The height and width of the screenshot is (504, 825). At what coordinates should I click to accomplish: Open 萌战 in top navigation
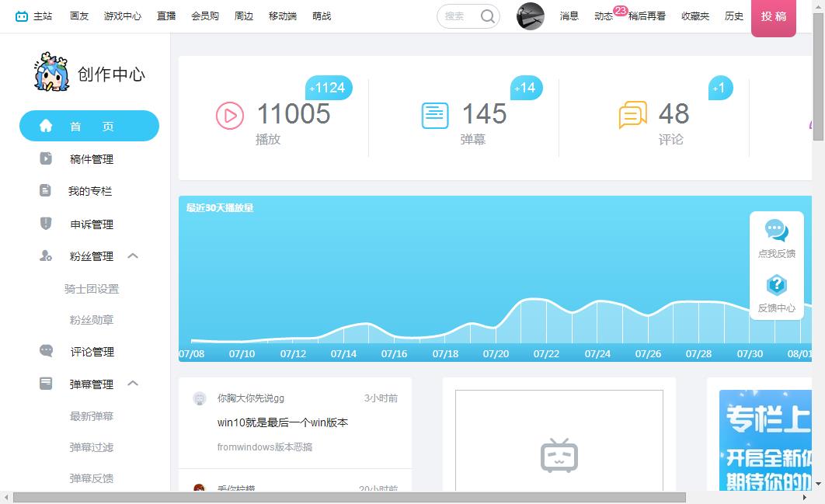pyautogui.click(x=322, y=16)
